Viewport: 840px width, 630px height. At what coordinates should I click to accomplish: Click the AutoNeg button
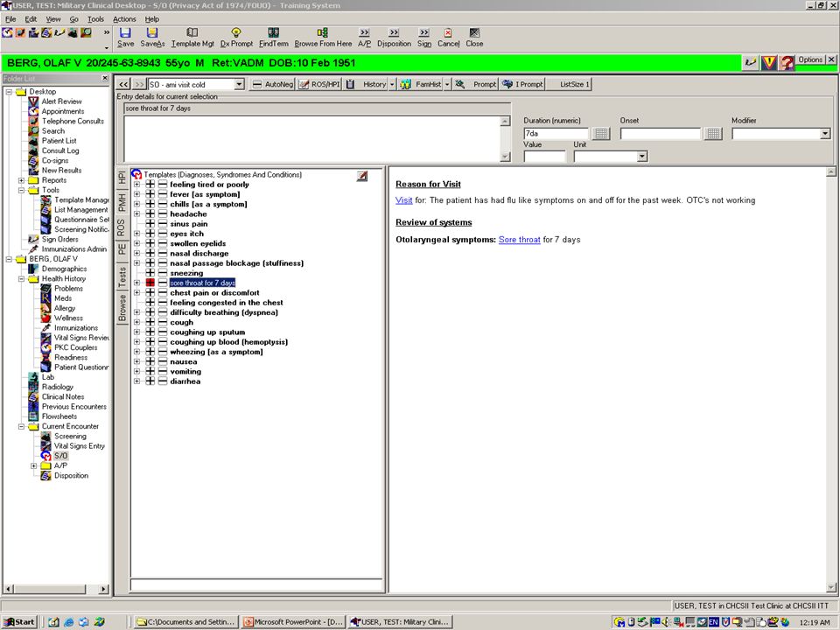[x=273, y=84]
